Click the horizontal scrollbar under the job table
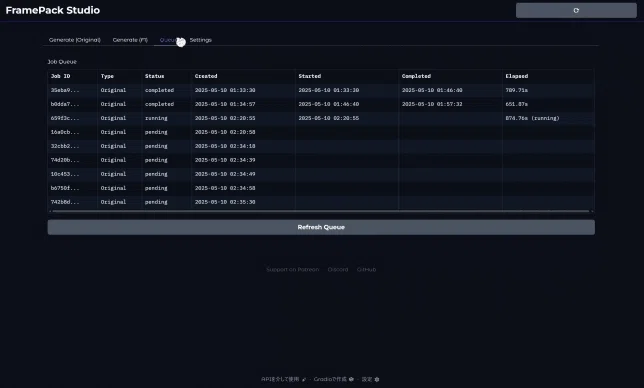 coord(321,211)
